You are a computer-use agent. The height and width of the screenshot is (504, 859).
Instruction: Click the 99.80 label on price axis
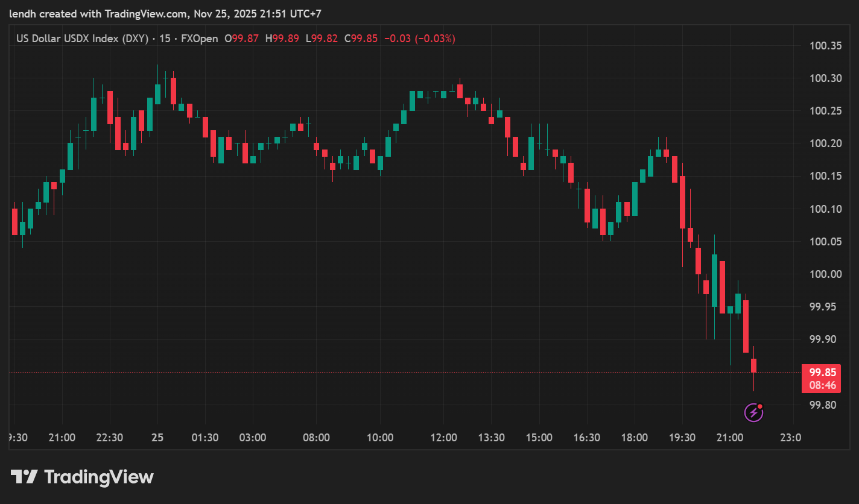coord(826,405)
